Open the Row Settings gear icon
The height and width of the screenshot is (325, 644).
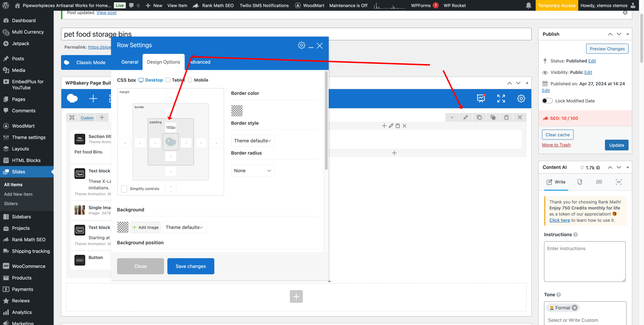(302, 45)
